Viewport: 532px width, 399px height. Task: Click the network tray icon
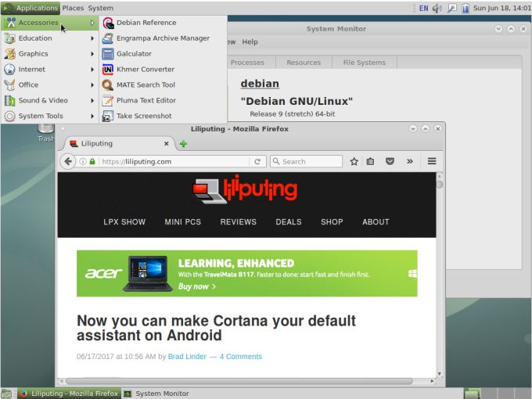click(x=451, y=8)
